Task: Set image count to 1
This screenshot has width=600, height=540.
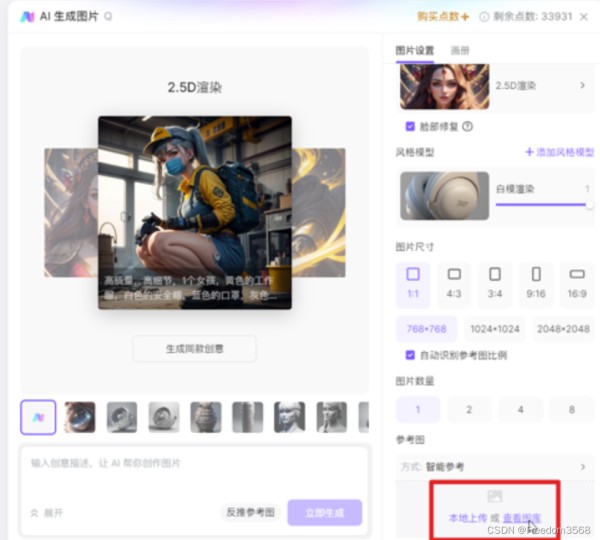Action: point(418,409)
